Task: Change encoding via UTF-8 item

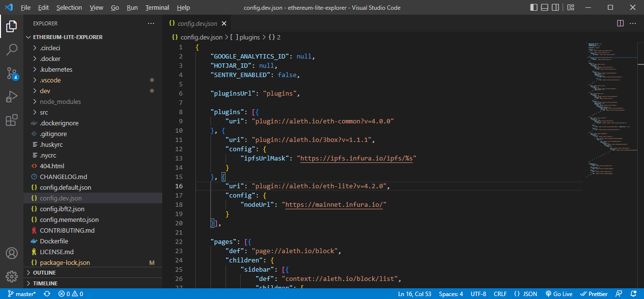Action: pos(478,294)
